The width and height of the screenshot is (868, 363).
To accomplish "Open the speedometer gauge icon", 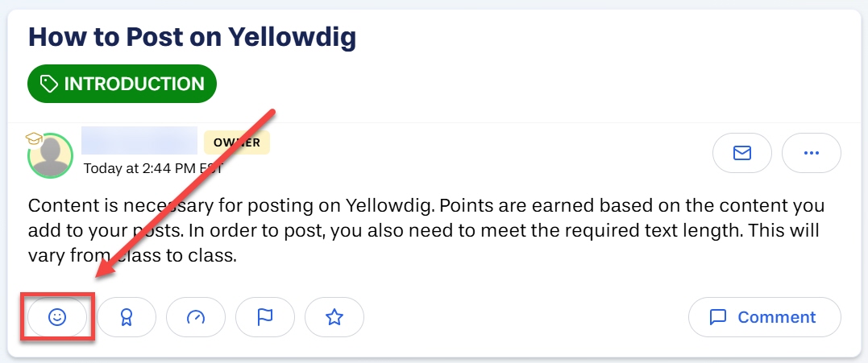I will tap(196, 317).
